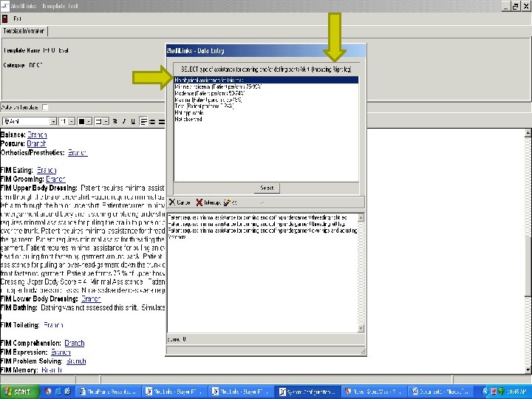The width and height of the screenshot is (532, 399).
Task: Click the Select button in Data Entry dialog
Action: pyautogui.click(x=267, y=188)
